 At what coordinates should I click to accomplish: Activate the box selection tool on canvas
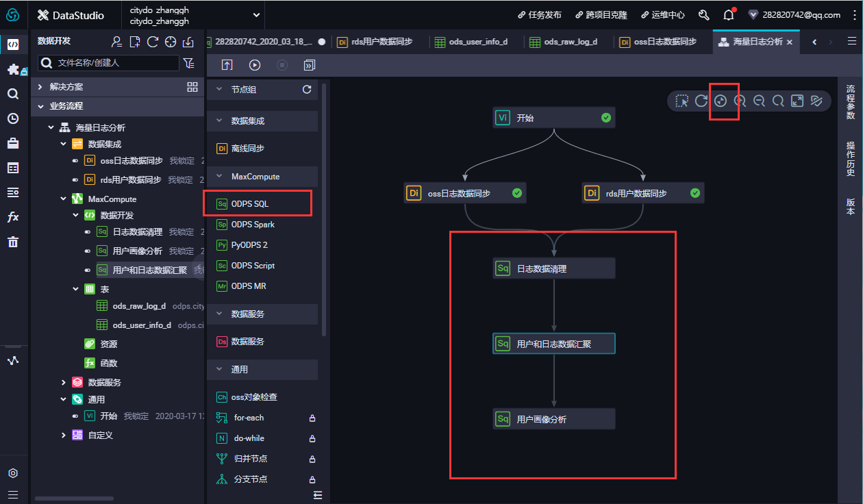682,101
